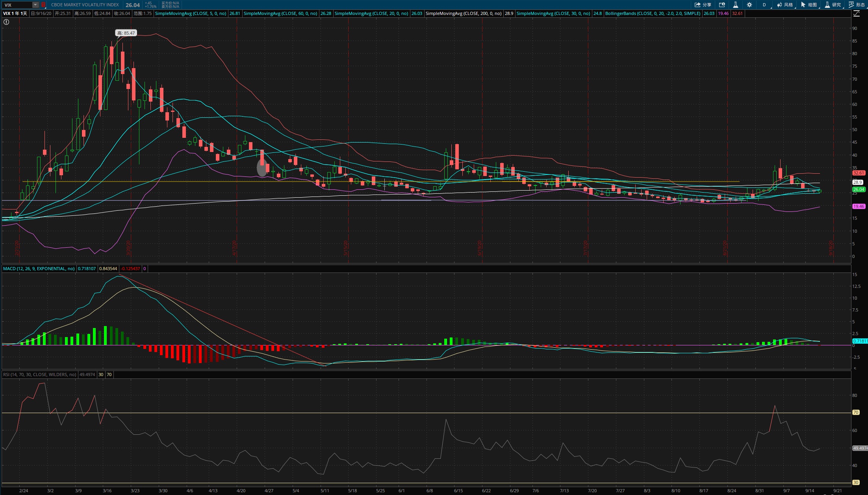The height and width of the screenshot is (495, 868).
Task: Click the 26.28 SMA 60 value
Action: click(x=326, y=13)
